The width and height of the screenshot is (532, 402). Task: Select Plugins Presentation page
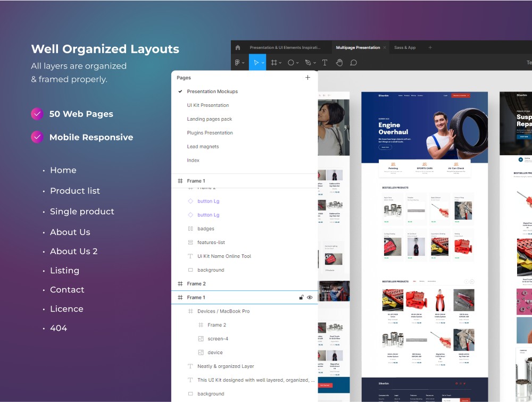210,132
